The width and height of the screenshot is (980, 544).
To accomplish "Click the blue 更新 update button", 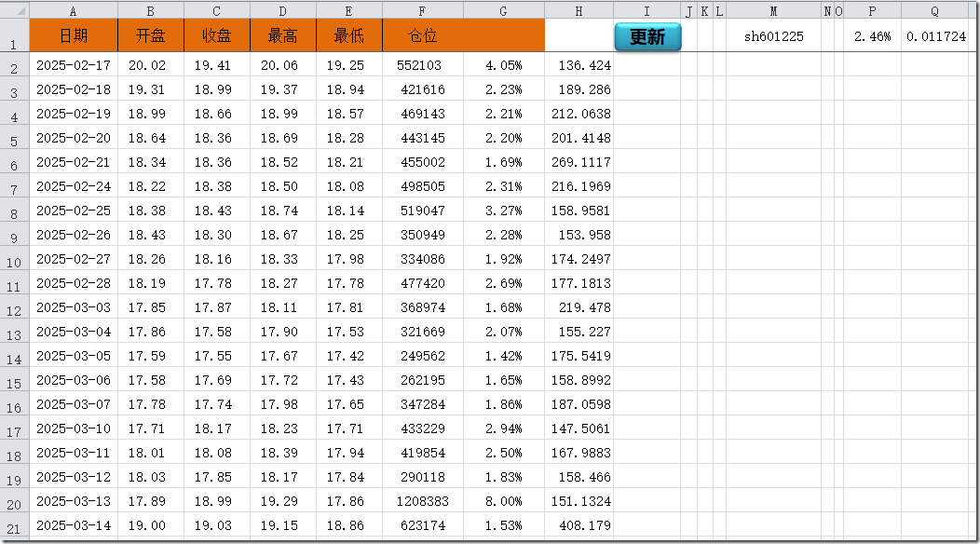I will 647,37.
